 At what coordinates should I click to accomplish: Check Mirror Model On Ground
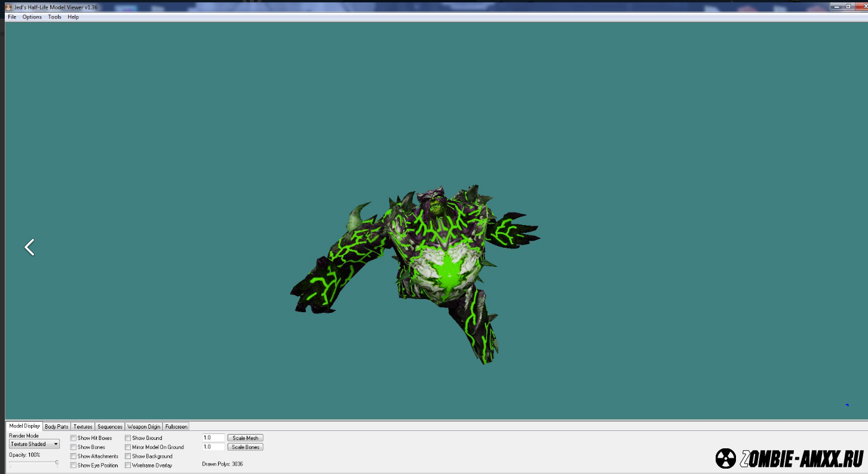128,447
